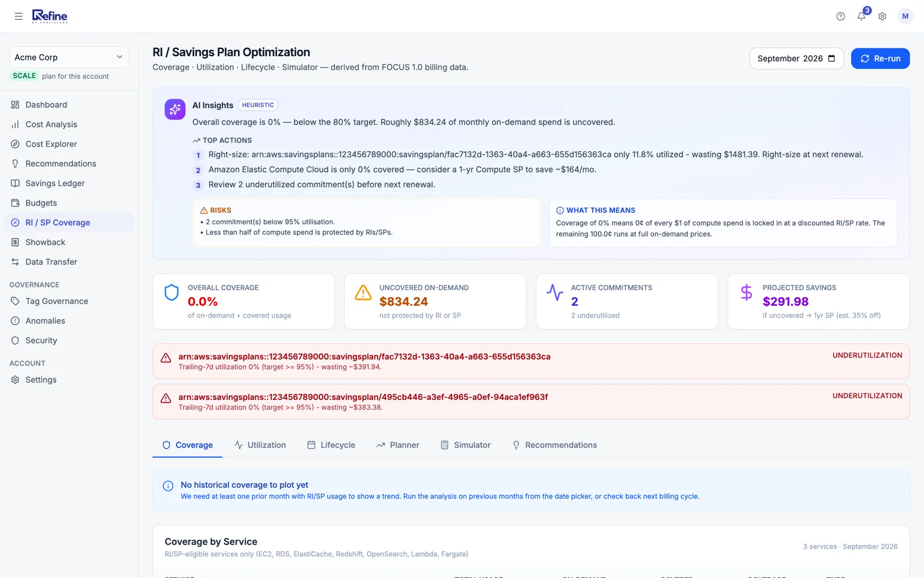The image size is (924, 578).
Task: Click the AI Insights sparkle icon
Action: (175, 109)
